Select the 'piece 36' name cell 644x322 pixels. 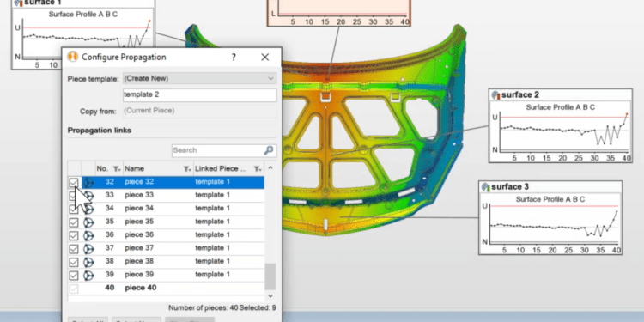coord(139,234)
